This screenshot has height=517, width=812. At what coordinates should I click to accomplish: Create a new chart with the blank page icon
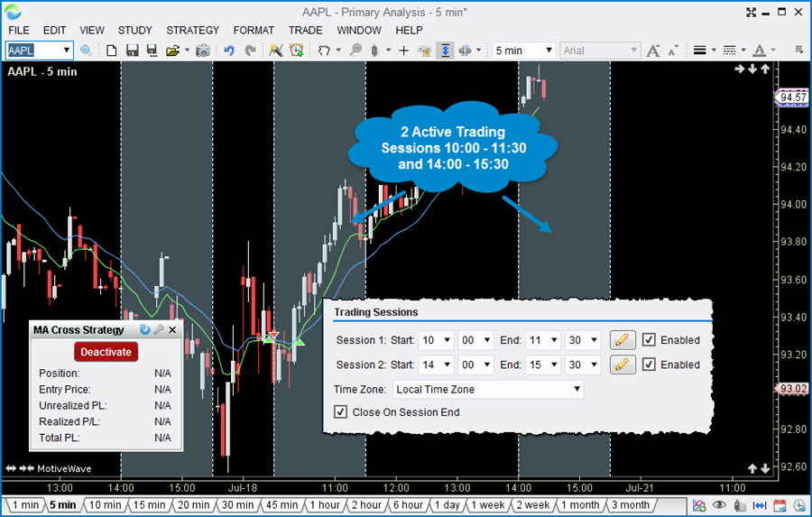(111, 51)
